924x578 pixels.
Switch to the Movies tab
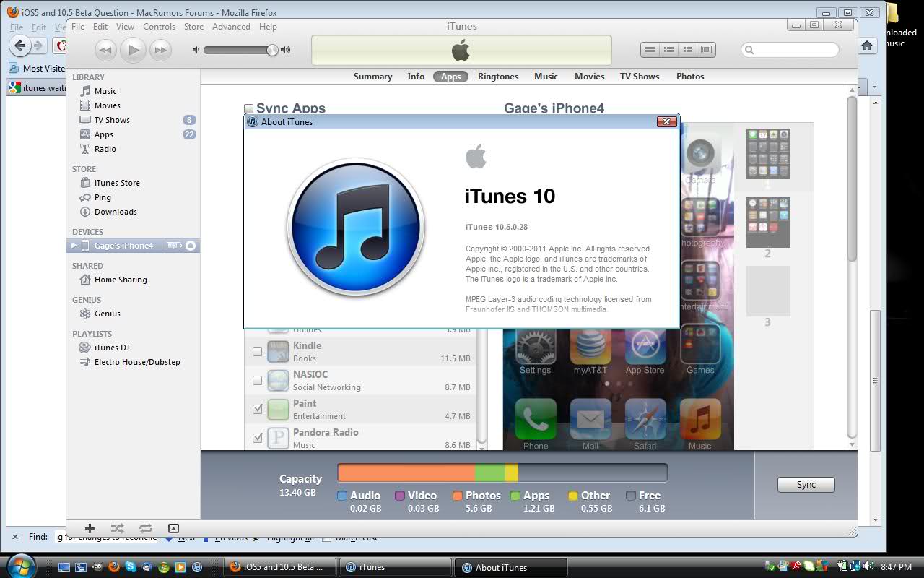[589, 77]
